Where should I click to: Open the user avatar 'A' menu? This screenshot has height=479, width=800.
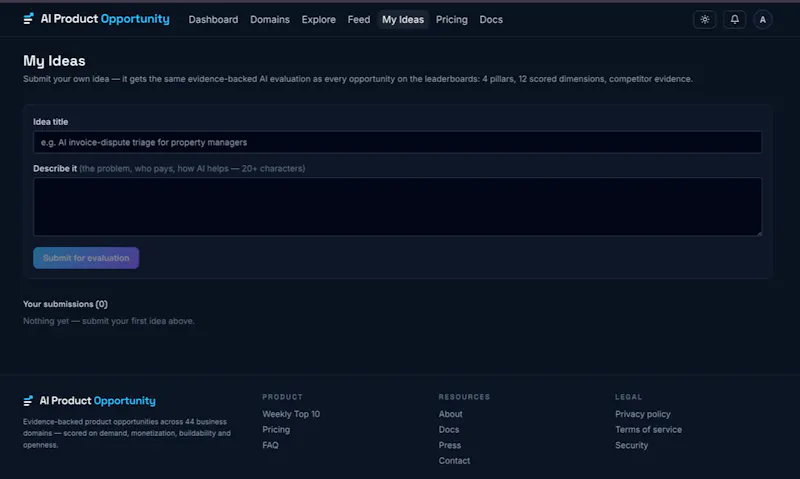[x=763, y=19]
